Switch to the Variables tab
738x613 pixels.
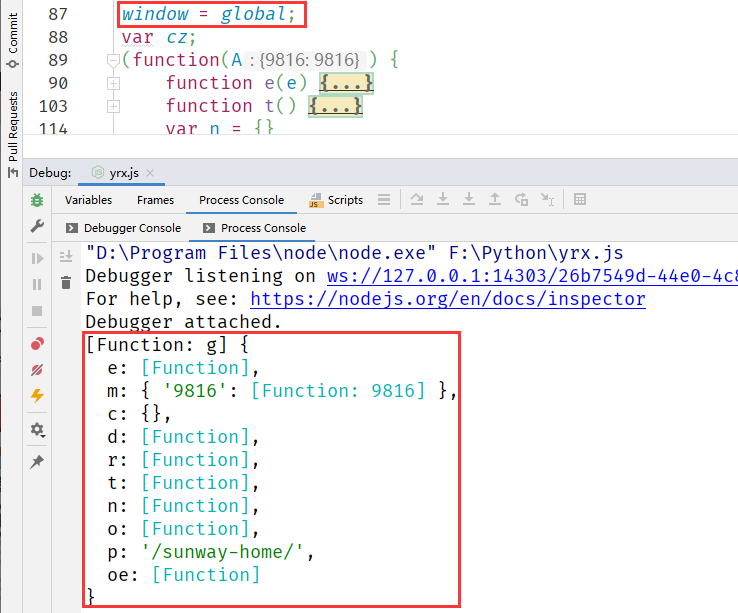point(88,200)
